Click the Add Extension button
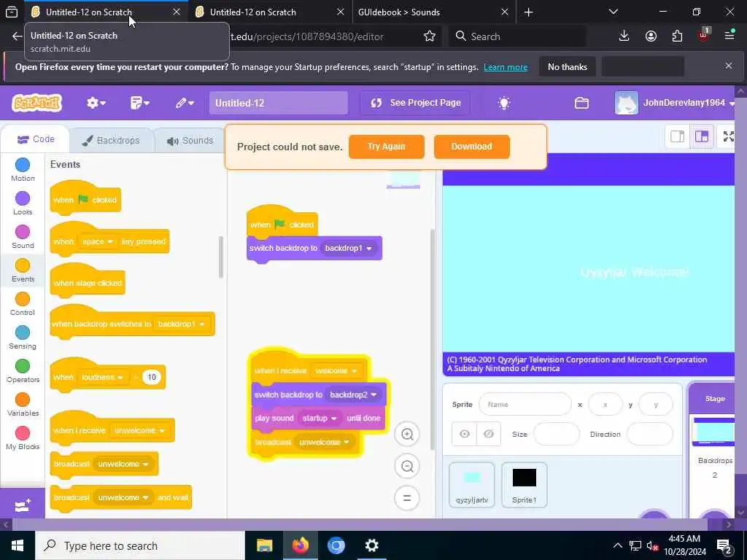747x560 pixels. 23,505
